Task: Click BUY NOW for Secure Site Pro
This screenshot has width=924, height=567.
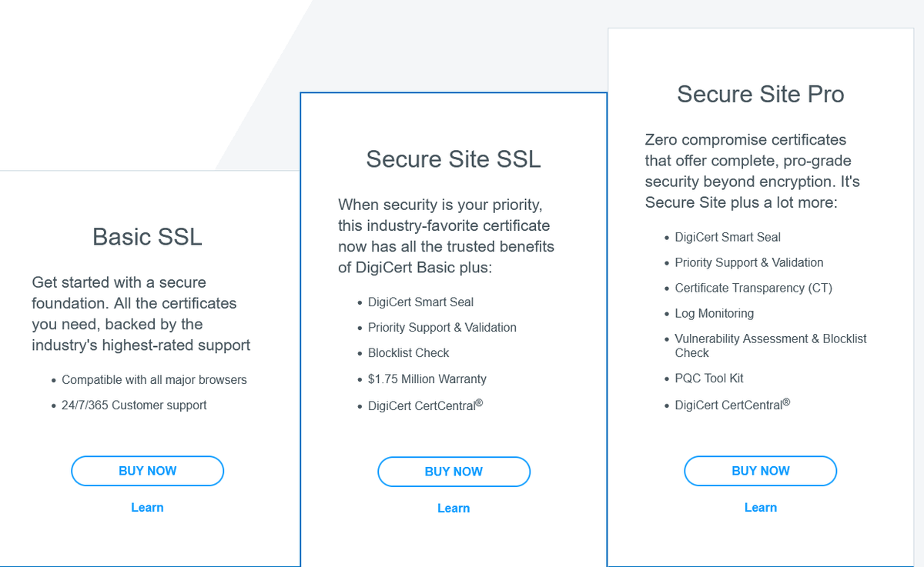Action: point(760,471)
